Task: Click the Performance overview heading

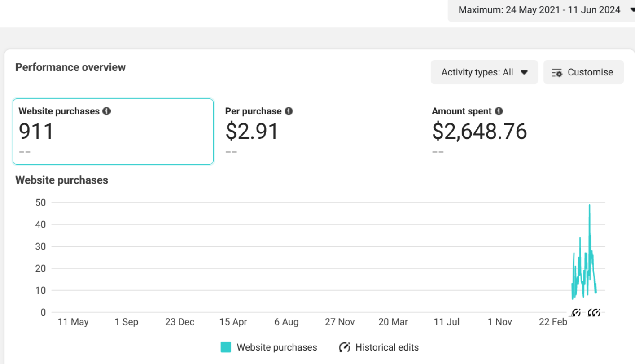Action: point(70,67)
